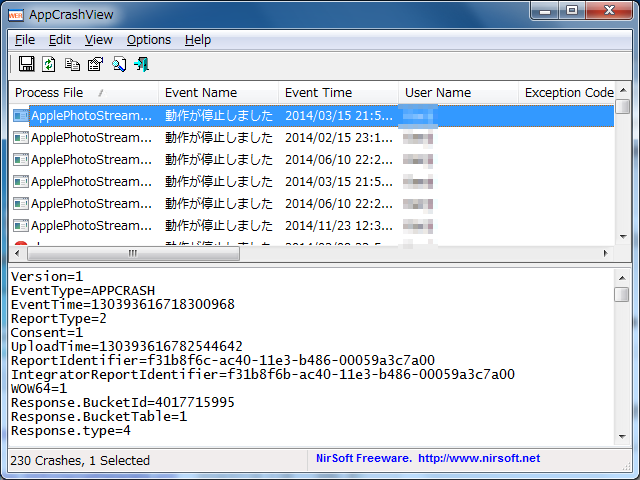Select the ApplePhotoStream row dated 2014/11/23 12:3
The height and width of the screenshot is (480, 640).
point(312,225)
